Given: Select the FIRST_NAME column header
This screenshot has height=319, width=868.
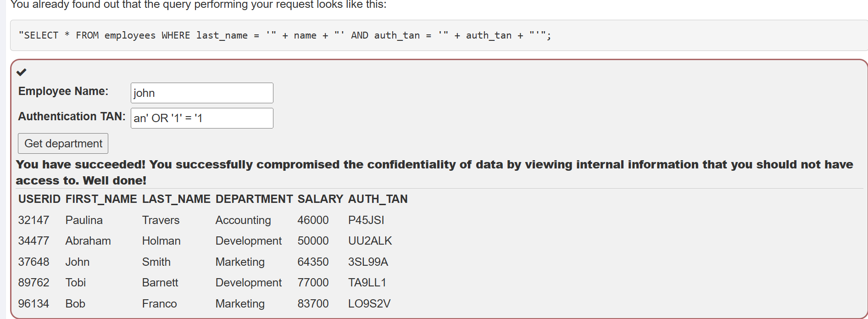Looking at the screenshot, I should pyautogui.click(x=101, y=199).
